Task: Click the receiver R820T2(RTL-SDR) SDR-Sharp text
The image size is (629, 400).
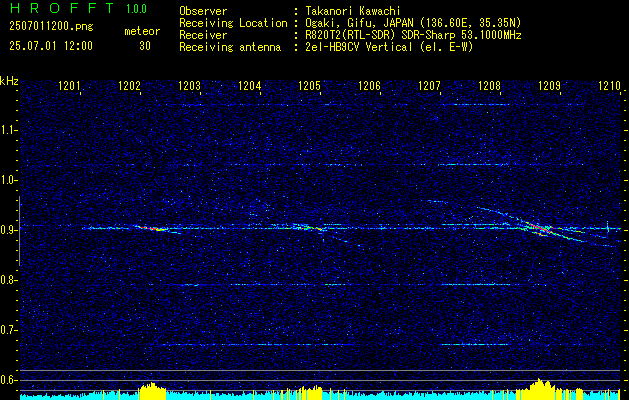Action: coord(381,35)
